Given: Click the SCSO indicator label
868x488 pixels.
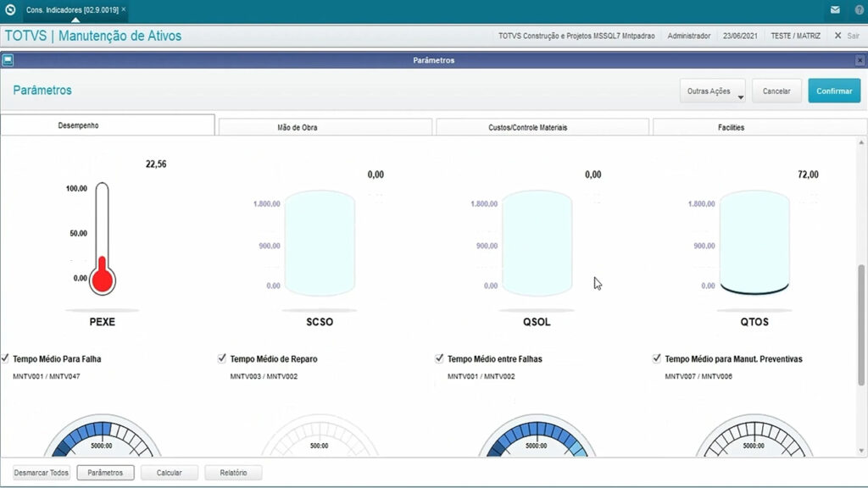Looking at the screenshot, I should click(x=320, y=322).
